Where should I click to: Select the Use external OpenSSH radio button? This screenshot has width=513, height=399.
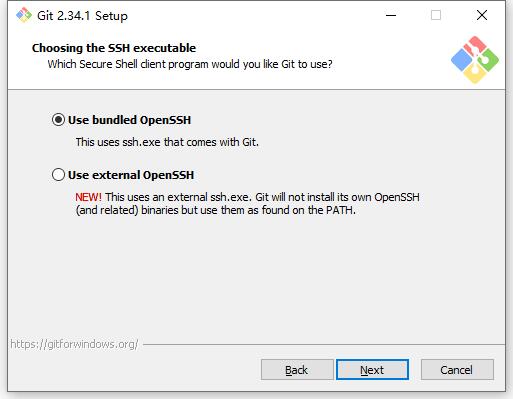click(58, 175)
